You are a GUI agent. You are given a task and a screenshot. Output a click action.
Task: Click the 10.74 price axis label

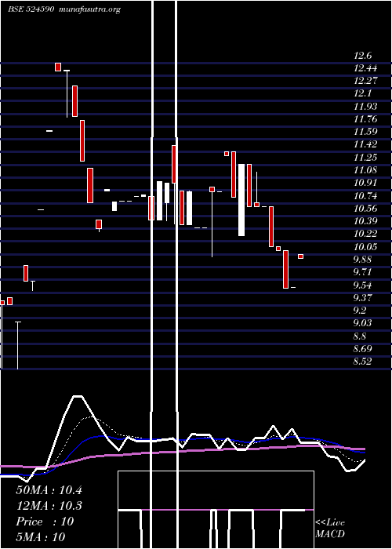(365, 196)
